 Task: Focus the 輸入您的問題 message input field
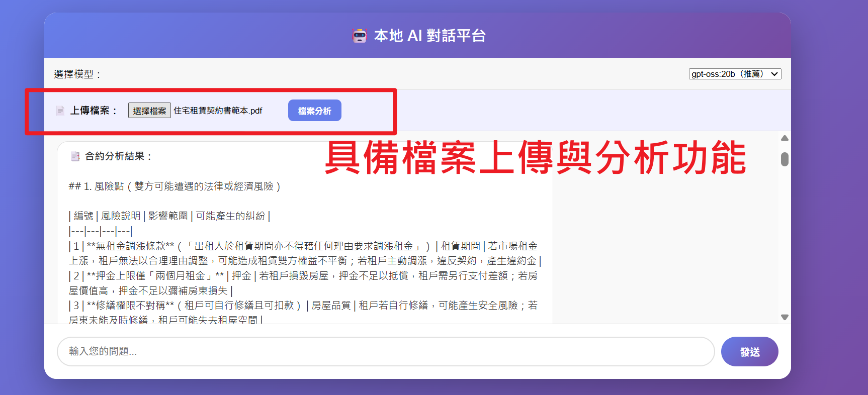coord(386,351)
